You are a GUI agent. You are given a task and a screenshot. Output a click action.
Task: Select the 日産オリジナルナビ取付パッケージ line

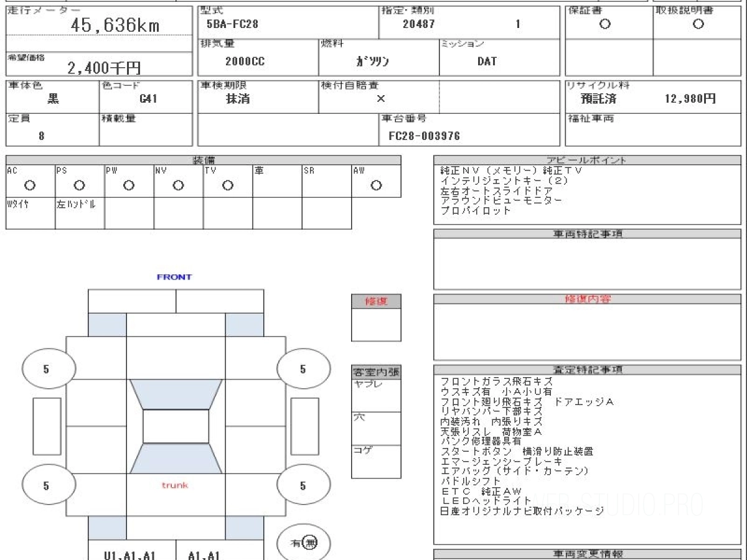pos(522,511)
